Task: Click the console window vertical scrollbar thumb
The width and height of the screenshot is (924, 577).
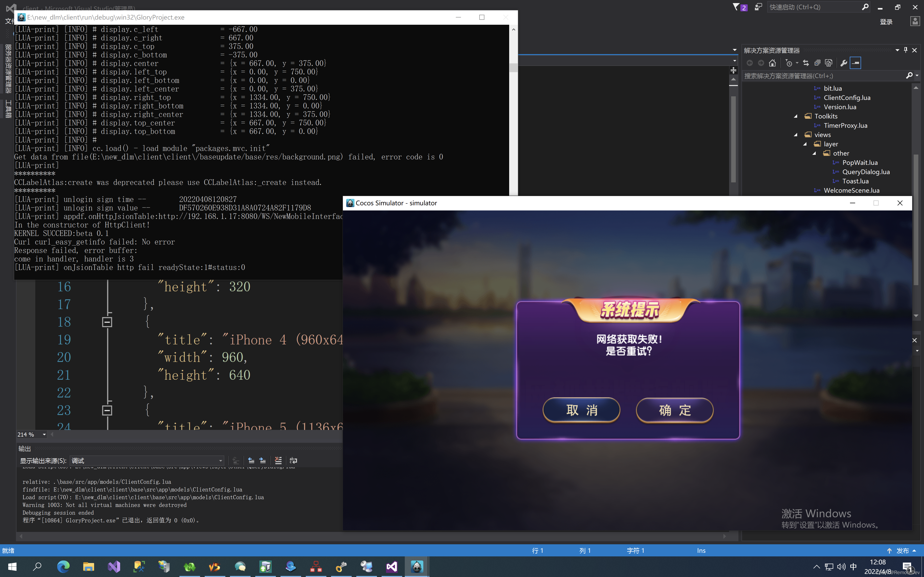Action: (x=514, y=67)
